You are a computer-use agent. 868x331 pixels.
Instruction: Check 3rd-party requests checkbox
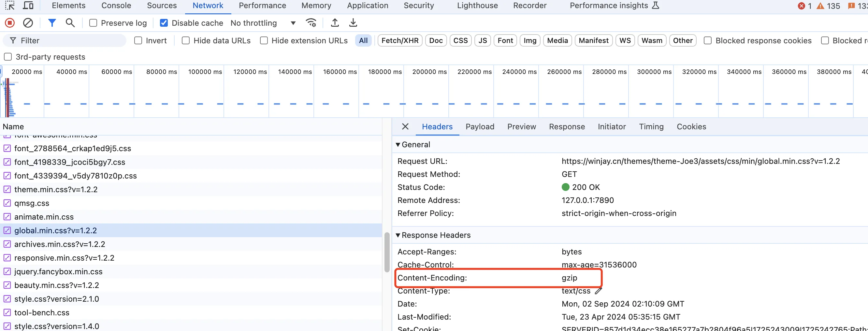coord(8,57)
